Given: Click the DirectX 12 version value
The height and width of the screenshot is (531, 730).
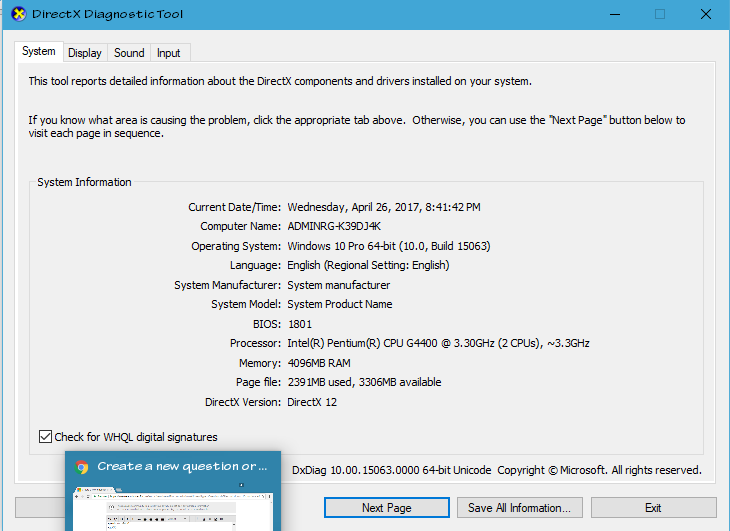Looking at the screenshot, I should pyautogui.click(x=312, y=402).
